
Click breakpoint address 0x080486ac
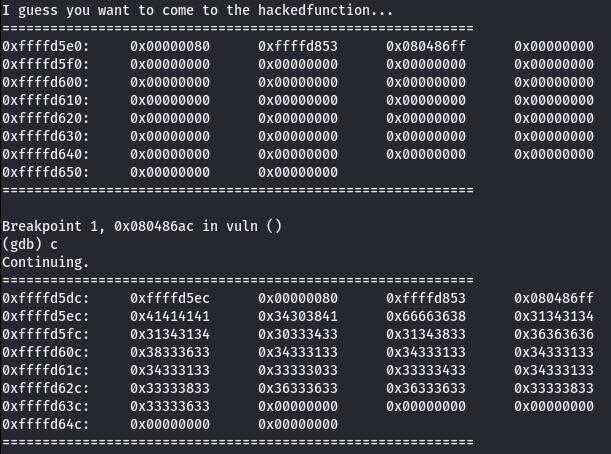pos(154,226)
